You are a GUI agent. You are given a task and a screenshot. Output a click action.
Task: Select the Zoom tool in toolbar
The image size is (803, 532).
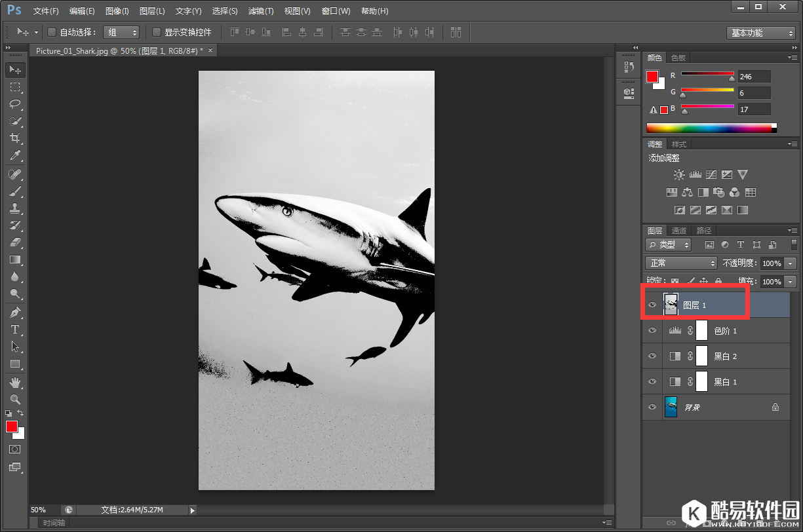15,399
